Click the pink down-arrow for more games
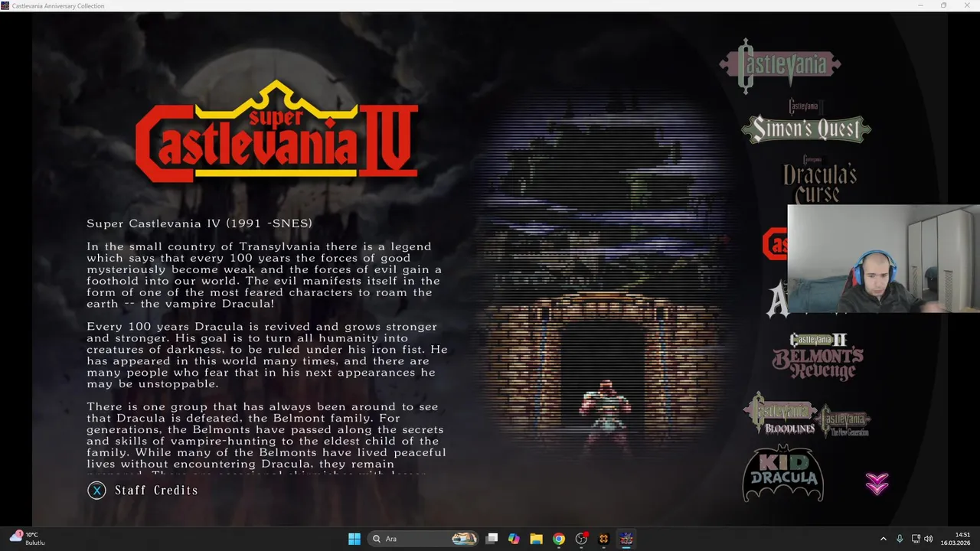Image resolution: width=980 pixels, height=551 pixels. pos(877,483)
